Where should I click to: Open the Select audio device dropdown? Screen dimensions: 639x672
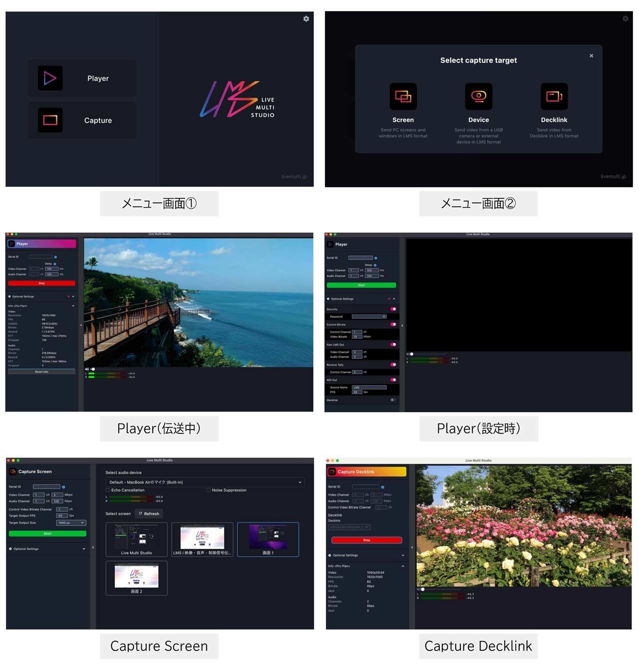click(x=205, y=482)
